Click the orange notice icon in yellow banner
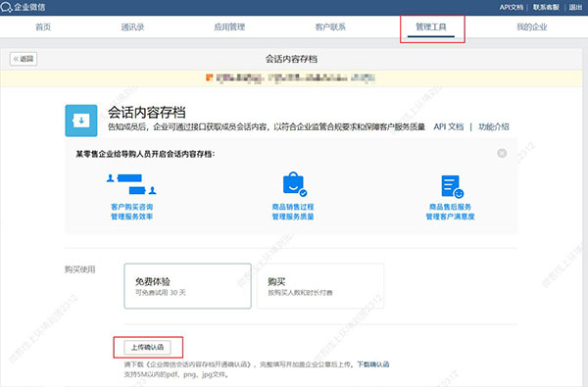Screen dimensions: 588x387 [210, 77]
